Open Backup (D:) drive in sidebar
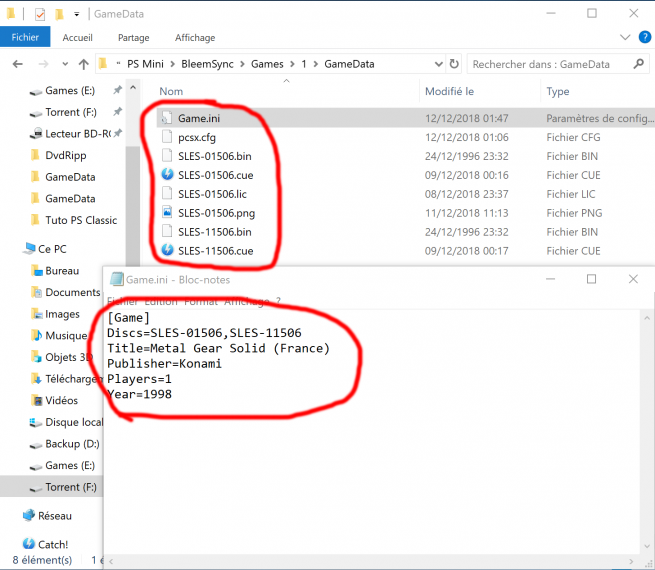This screenshot has width=655, height=570. [x=72, y=443]
